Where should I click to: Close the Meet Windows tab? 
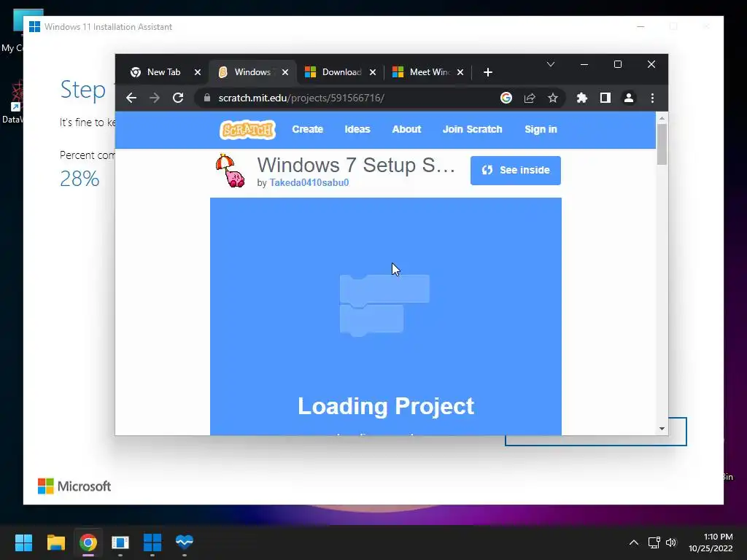[x=460, y=72]
